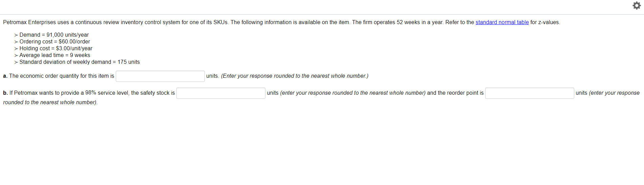644x185 pixels.
Task: Click the Demand = 91,000 units/year line
Action: 54,35
